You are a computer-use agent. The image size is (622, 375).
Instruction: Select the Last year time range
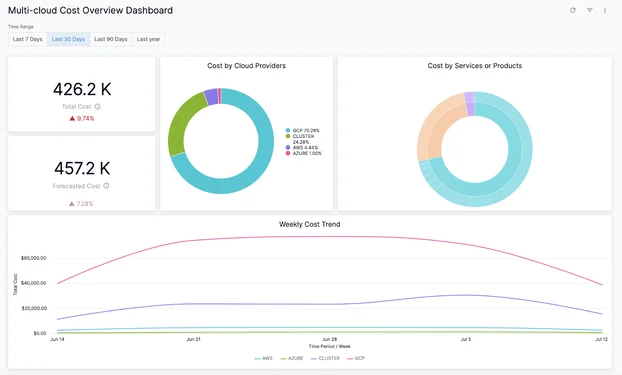[148, 39]
